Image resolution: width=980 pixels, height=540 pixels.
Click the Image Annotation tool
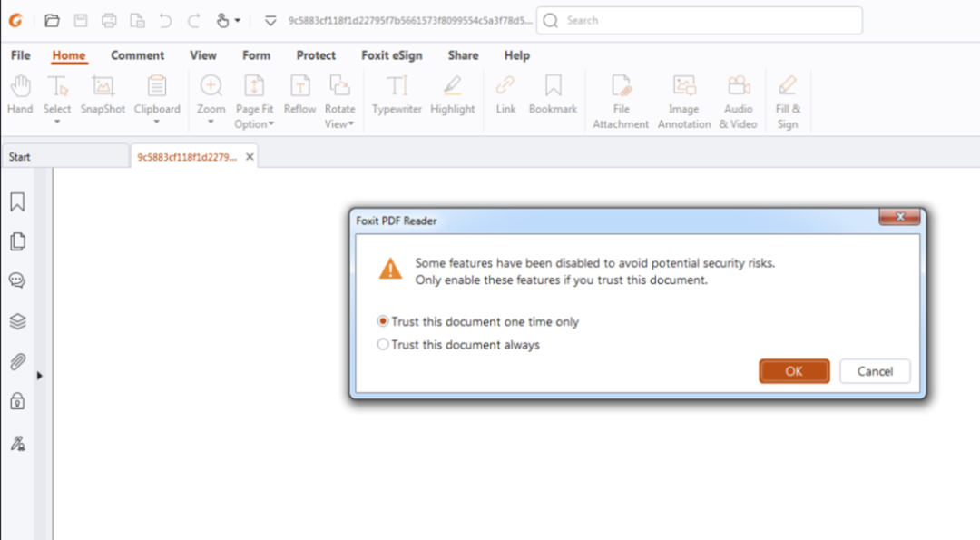coord(684,102)
